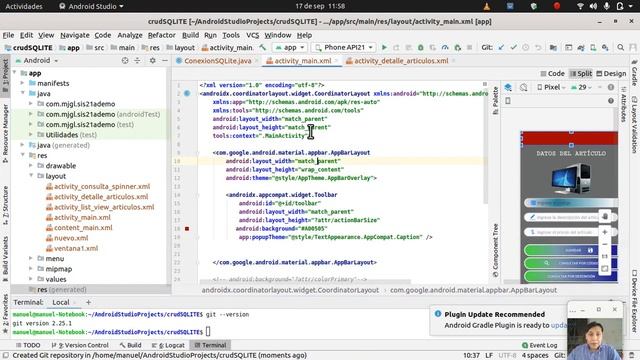Open the Version Control tool button
Viewport: 640px width, 360px height.
click(80, 345)
